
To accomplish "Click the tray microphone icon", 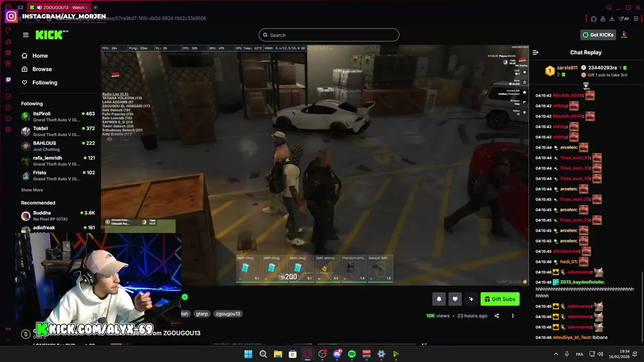I will 567,354.
